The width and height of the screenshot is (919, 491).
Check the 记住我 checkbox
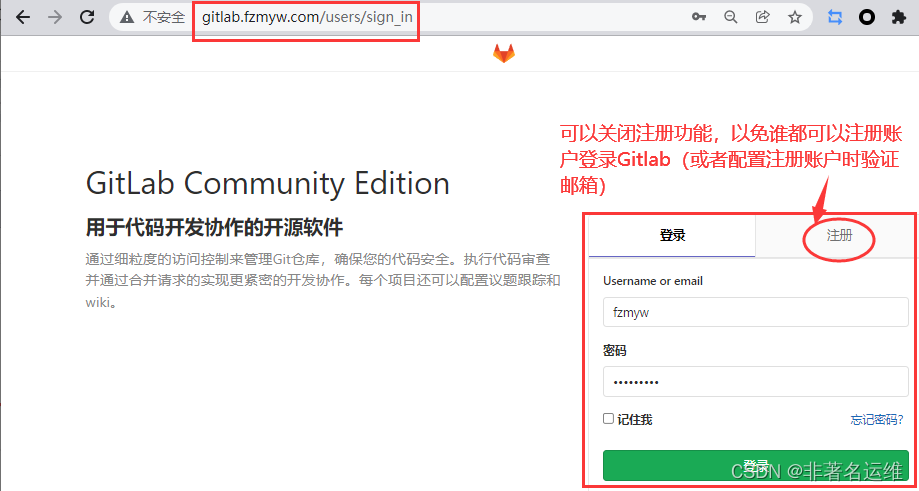point(608,418)
